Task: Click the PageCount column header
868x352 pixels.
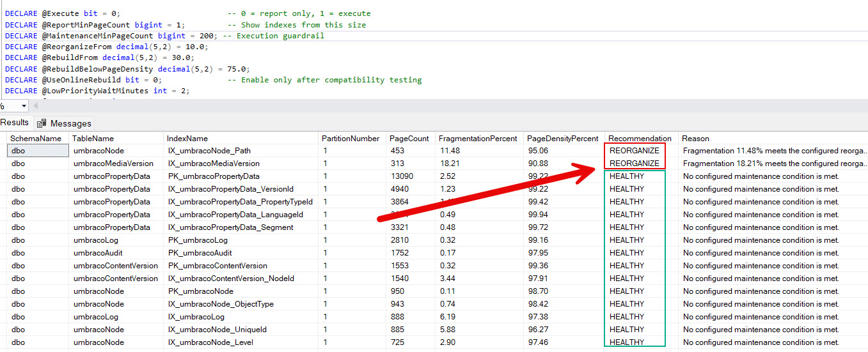Action: pyautogui.click(x=409, y=138)
